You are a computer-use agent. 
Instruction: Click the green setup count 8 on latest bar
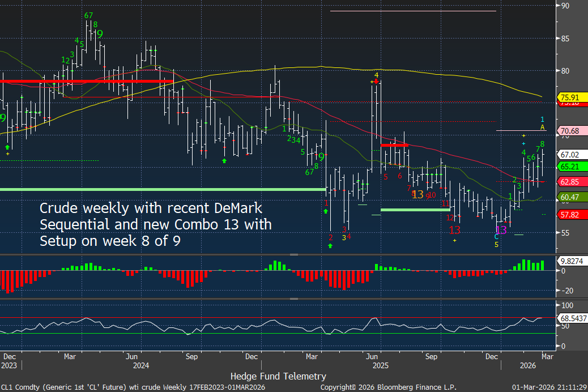[542, 144]
